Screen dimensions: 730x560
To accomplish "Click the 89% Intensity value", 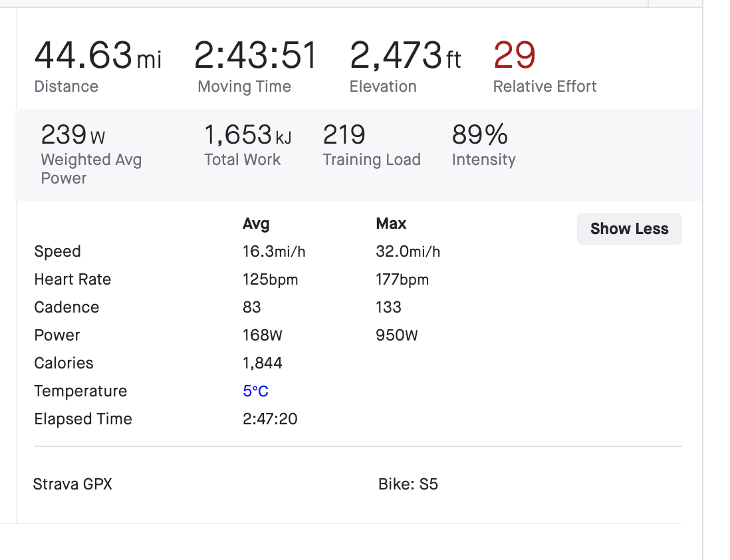I will click(479, 135).
